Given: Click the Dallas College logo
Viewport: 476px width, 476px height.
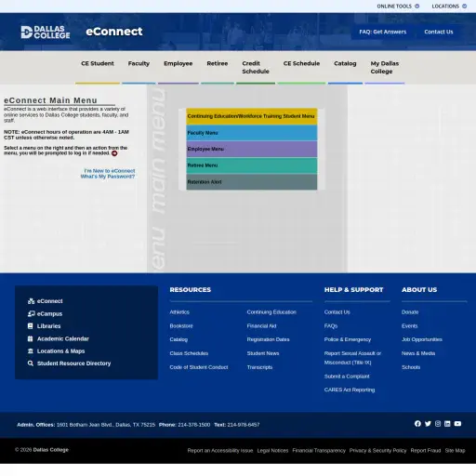Looking at the screenshot, I should pyautogui.click(x=46, y=32).
